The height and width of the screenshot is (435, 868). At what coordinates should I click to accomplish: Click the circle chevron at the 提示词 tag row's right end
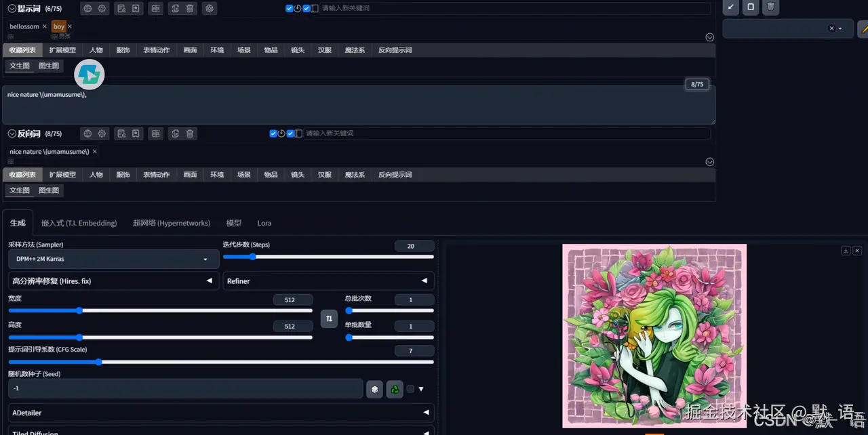(x=710, y=37)
